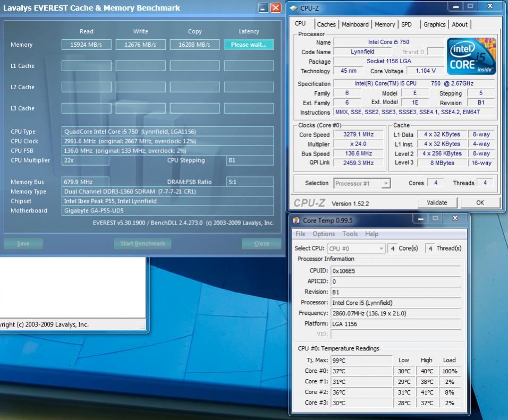The width and height of the screenshot is (508, 420).
Task: Click the CPU Multiplier 22x field
Action: [x=85, y=160]
